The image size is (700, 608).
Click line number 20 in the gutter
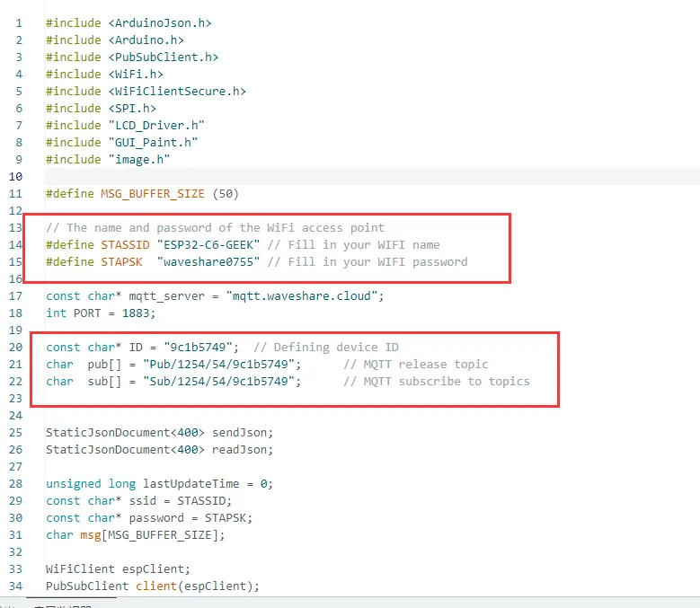coord(17,347)
